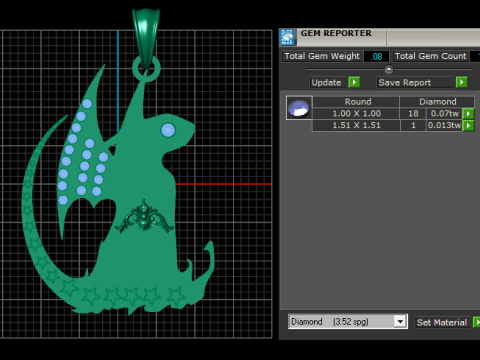Click the Diamond column header
This screenshot has height=360, width=480.
(437, 102)
